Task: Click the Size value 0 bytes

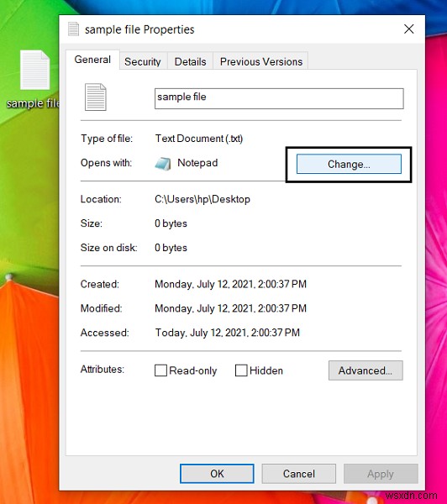Action: 171,223
